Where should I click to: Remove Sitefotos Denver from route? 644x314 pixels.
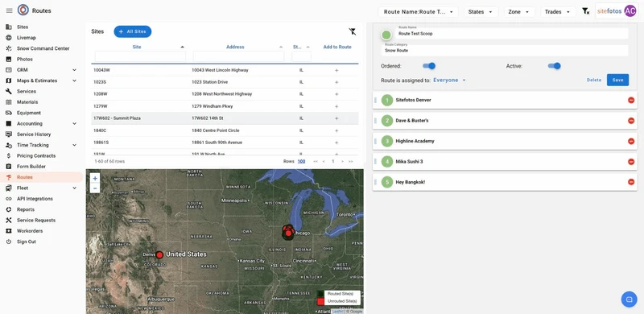tap(631, 100)
